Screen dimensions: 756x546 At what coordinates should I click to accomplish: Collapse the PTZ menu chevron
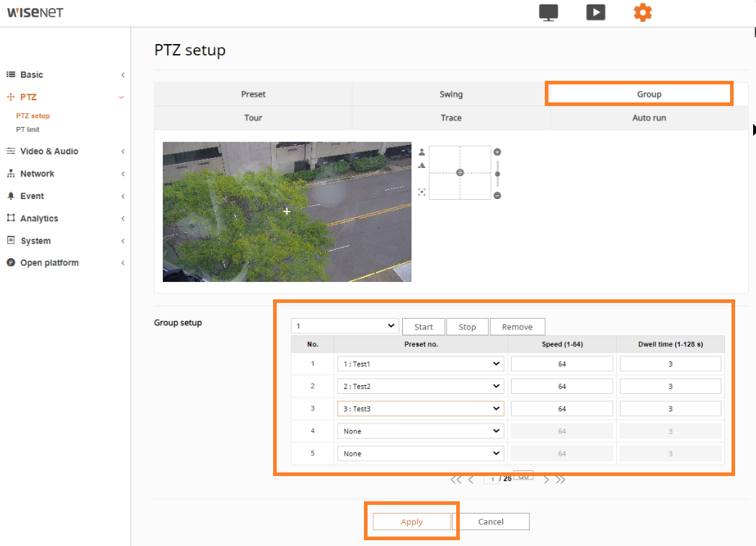(122, 97)
